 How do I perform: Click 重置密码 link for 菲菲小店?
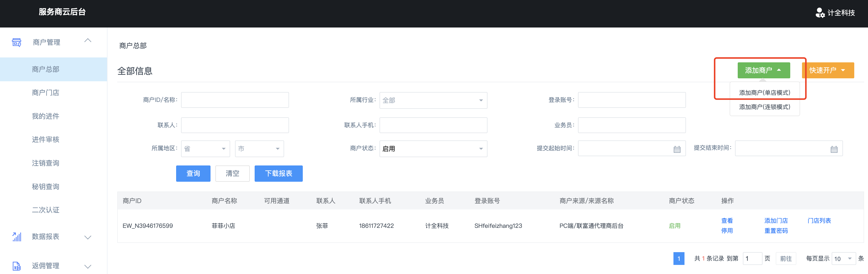(x=776, y=231)
